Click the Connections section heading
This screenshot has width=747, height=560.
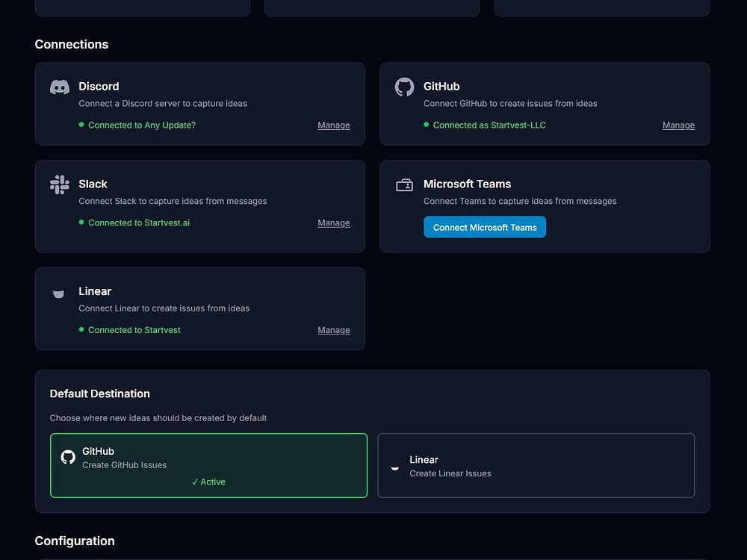click(72, 44)
